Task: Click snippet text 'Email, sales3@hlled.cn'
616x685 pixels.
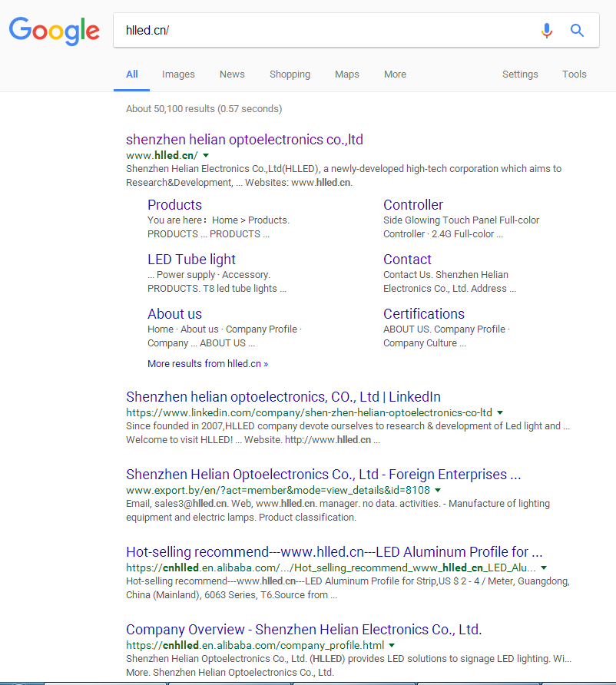Action: [x=176, y=504]
